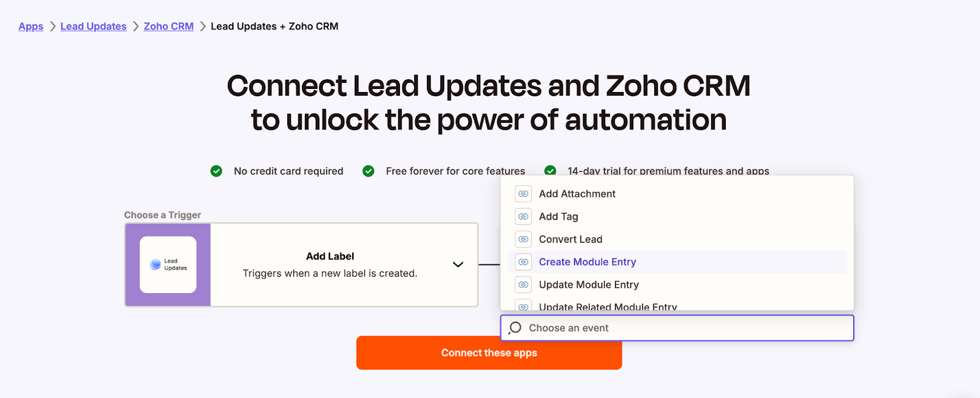Click the Convert Lead Zoho icon

[523, 239]
